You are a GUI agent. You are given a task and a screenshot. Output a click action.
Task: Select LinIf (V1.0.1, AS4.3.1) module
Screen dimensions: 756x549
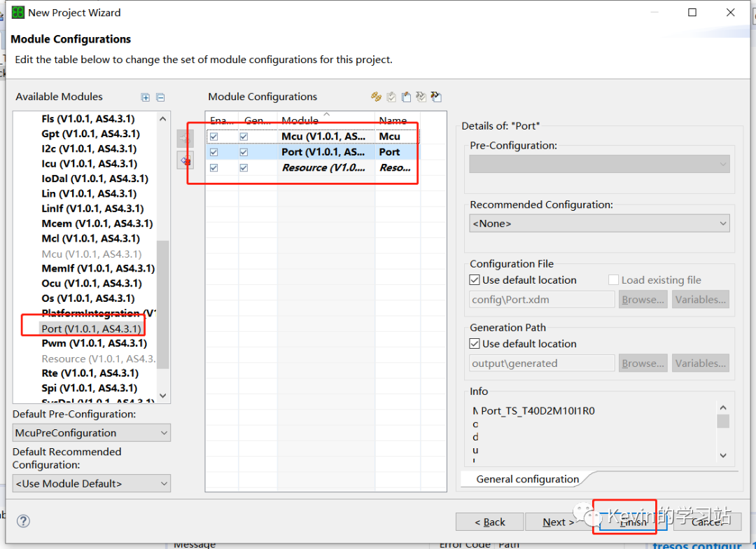92,209
